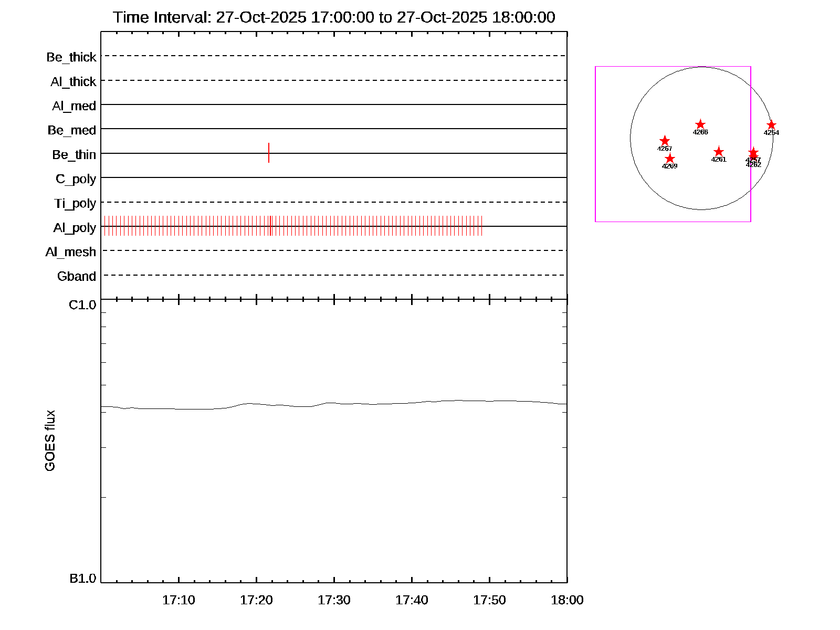This screenshot has width=840, height=630.
Task: Click the Al_mesh filter label
Action: [x=71, y=253]
